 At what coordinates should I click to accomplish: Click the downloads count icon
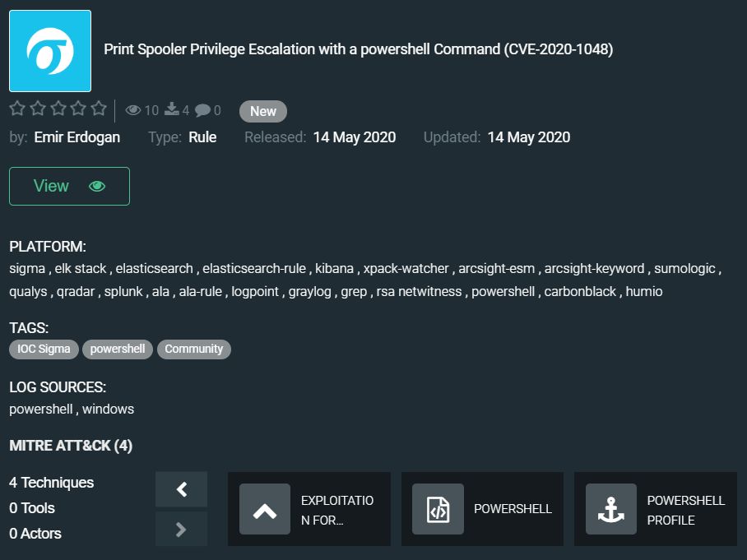coord(172,110)
